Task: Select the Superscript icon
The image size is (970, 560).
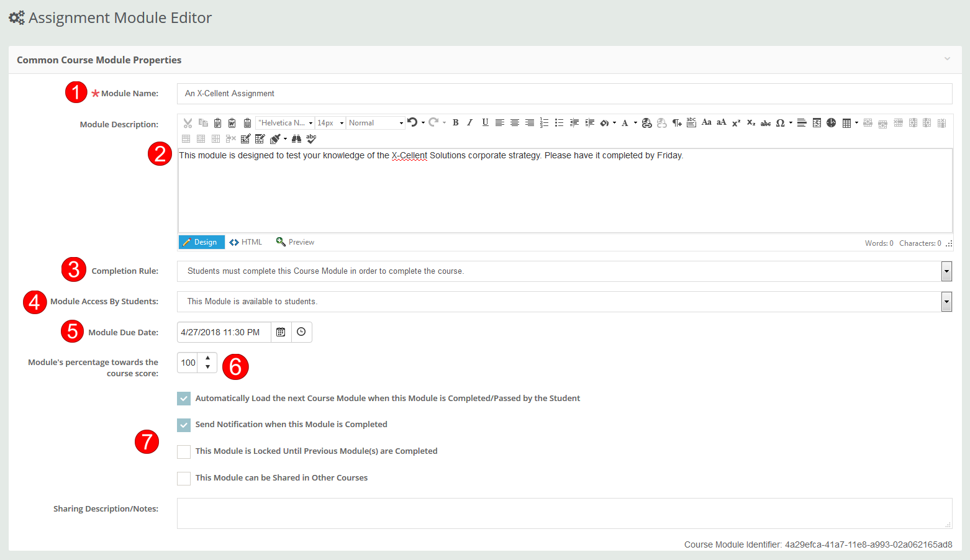Action: pos(735,122)
